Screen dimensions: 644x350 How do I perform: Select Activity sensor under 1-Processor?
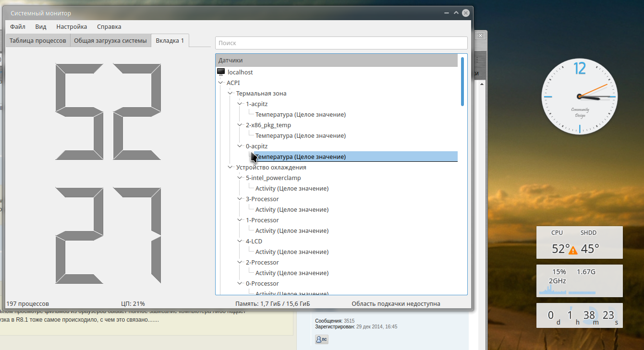292,230
